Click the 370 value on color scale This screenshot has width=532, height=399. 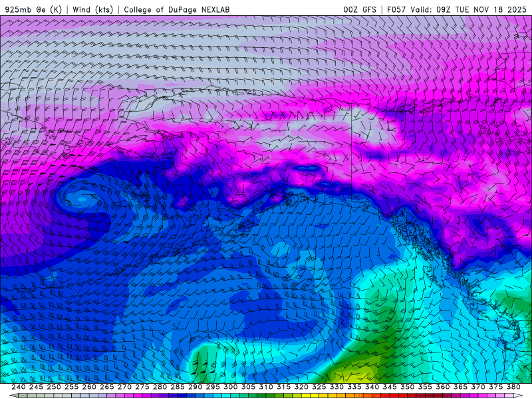click(477, 387)
